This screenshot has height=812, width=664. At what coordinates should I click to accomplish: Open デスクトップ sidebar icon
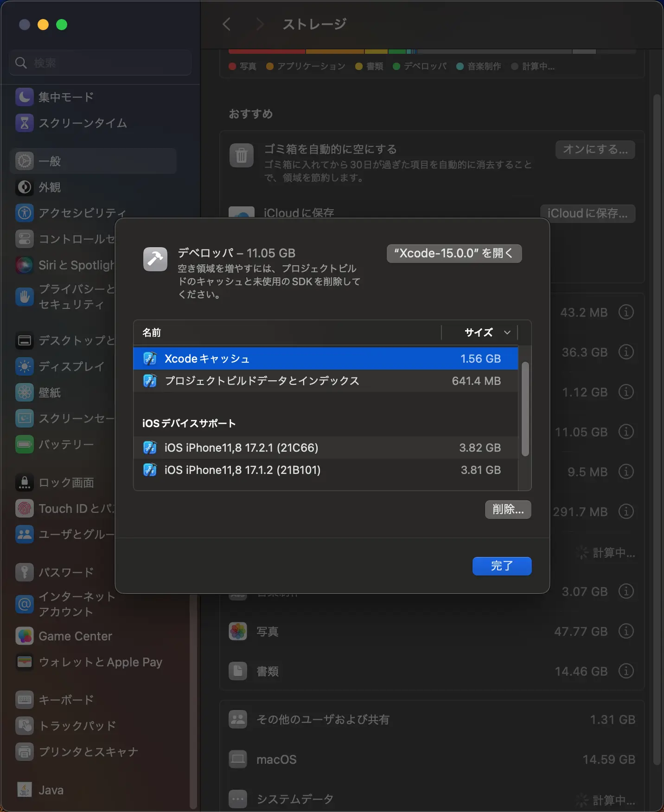coord(25,341)
